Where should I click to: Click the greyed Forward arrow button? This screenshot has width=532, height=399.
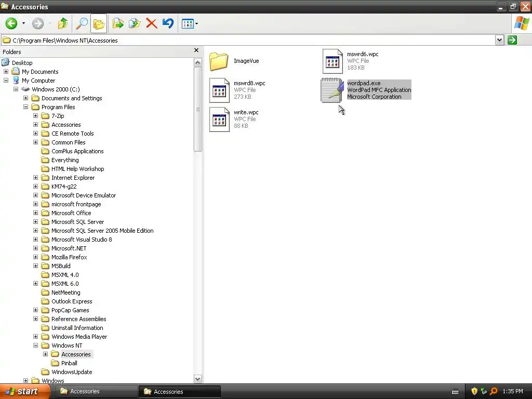tap(38, 23)
